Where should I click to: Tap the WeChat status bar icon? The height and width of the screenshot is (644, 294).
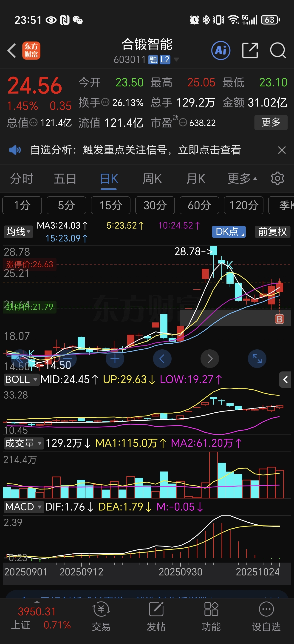[x=77, y=20]
